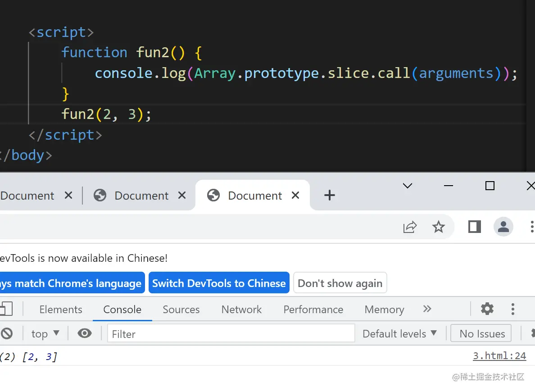535x392 pixels.
Task: Click the share page icon
Action: [x=410, y=227]
